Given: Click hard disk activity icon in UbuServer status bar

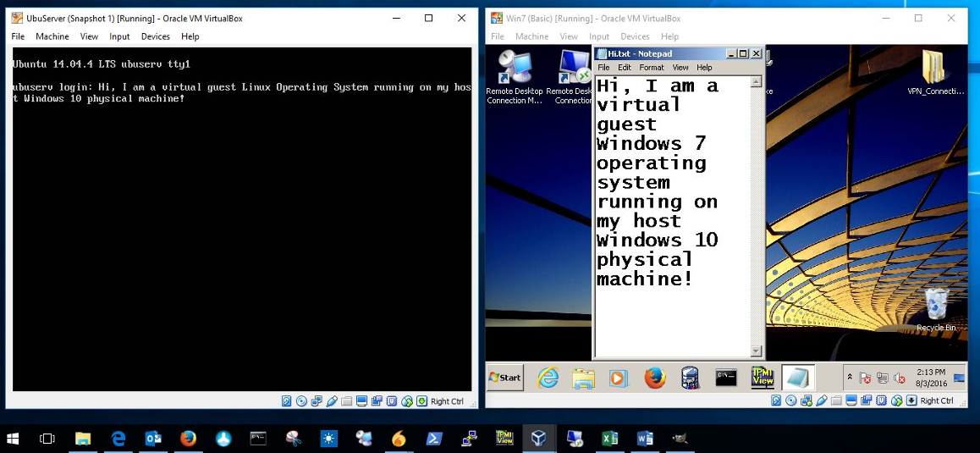Looking at the screenshot, I should click(286, 401).
